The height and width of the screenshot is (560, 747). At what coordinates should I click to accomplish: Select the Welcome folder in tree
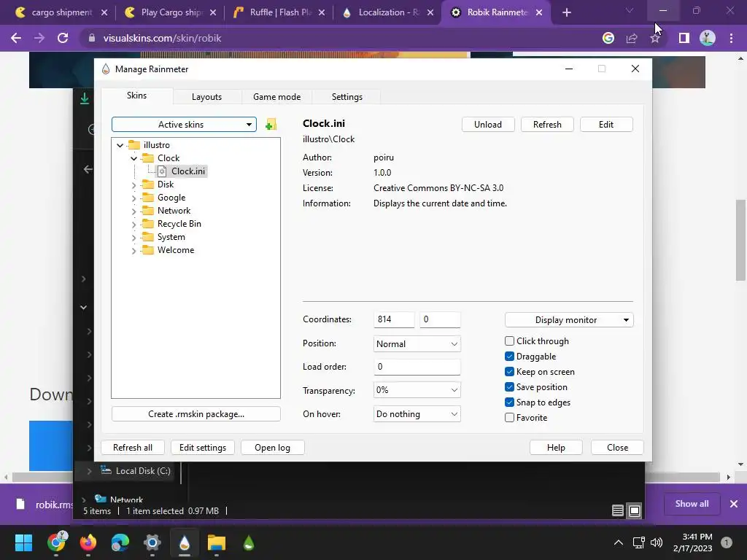pos(176,250)
